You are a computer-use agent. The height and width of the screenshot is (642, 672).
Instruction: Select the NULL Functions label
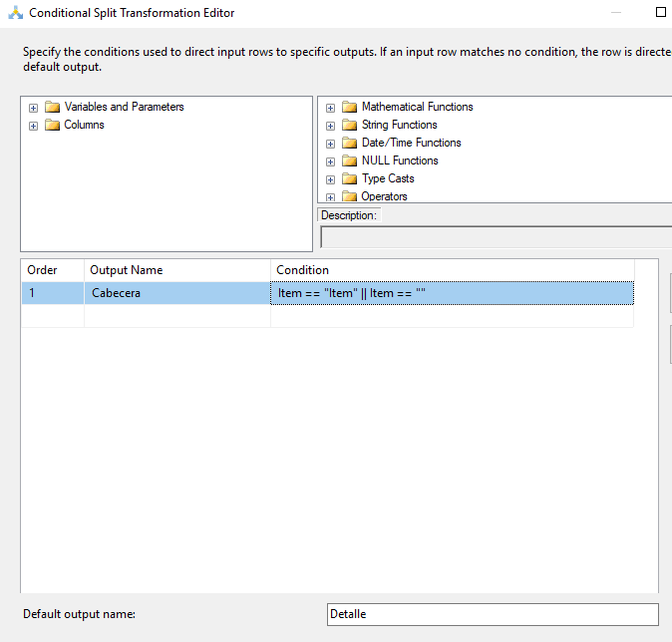coord(400,160)
